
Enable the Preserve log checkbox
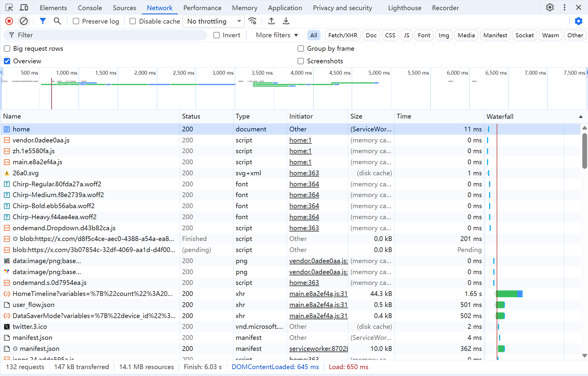[x=76, y=21]
